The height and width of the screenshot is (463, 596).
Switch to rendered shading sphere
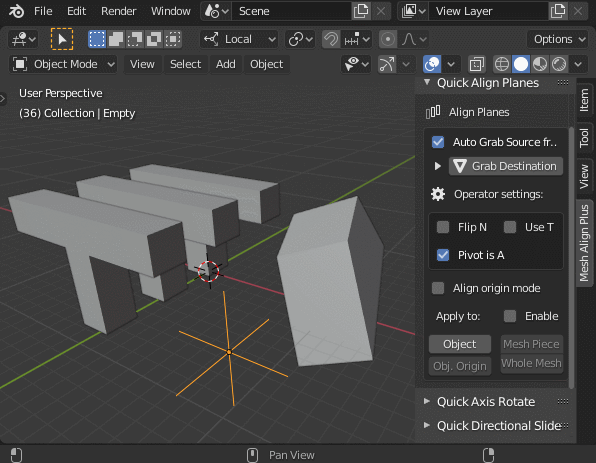(559, 64)
